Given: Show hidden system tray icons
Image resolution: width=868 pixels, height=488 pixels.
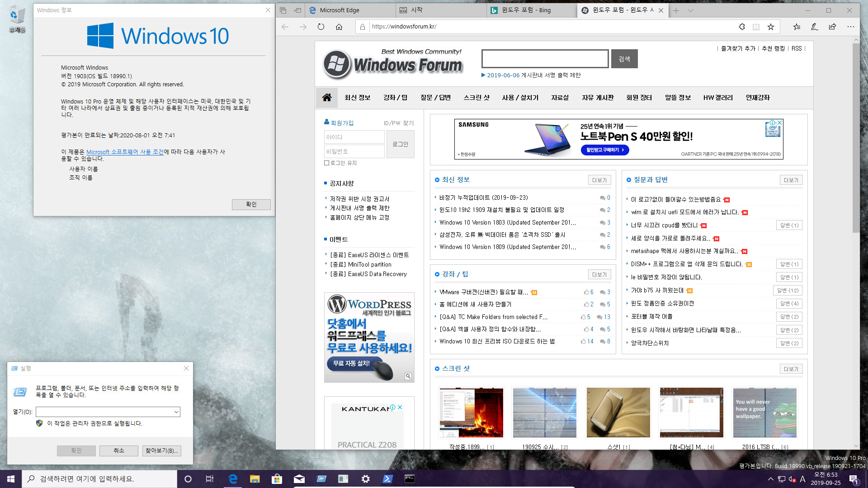Looking at the screenshot, I should [770, 479].
